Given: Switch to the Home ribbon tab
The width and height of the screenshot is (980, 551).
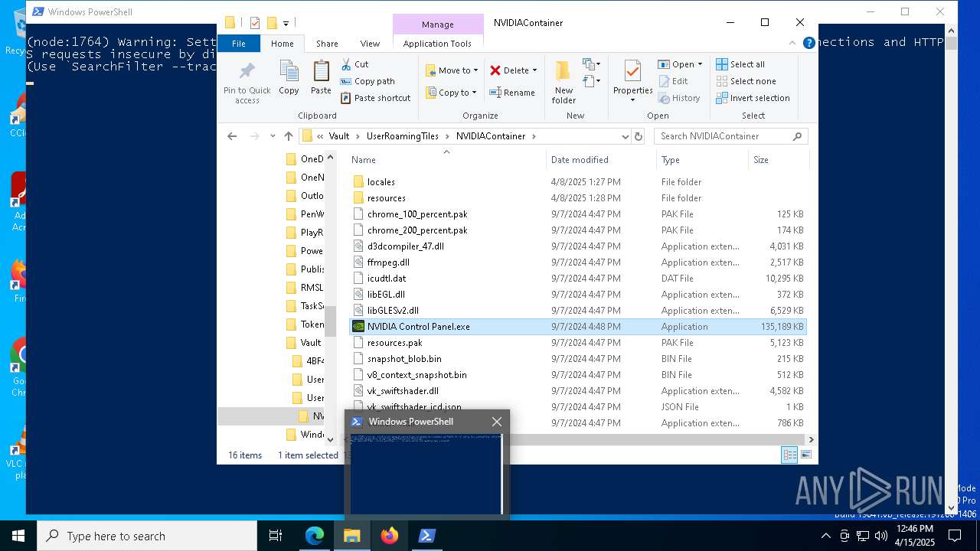Looking at the screenshot, I should pyautogui.click(x=282, y=44).
